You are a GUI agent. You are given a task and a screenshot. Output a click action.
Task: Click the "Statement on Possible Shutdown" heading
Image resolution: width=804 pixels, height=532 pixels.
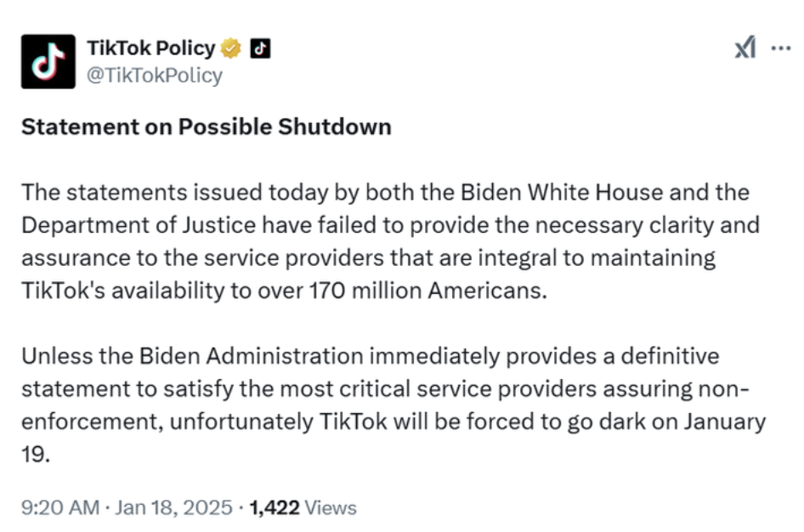click(206, 127)
